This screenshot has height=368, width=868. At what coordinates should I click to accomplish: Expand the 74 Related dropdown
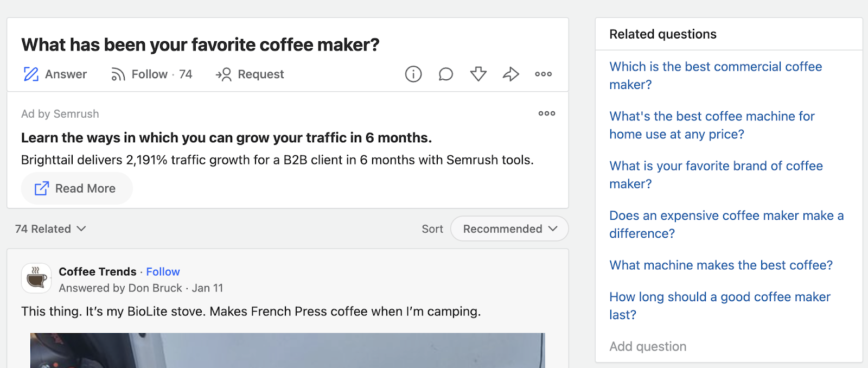50,229
